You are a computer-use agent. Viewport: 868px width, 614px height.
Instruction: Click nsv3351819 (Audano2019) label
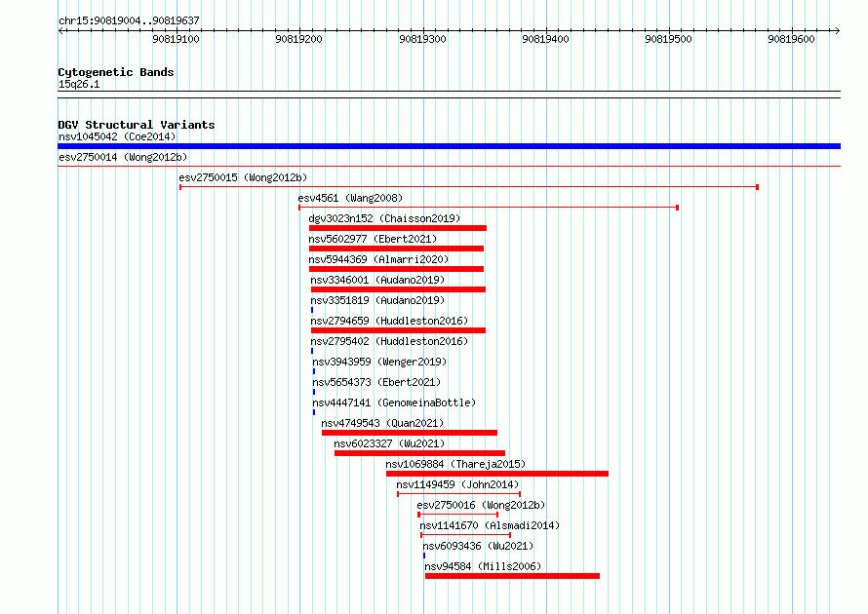[377, 300]
